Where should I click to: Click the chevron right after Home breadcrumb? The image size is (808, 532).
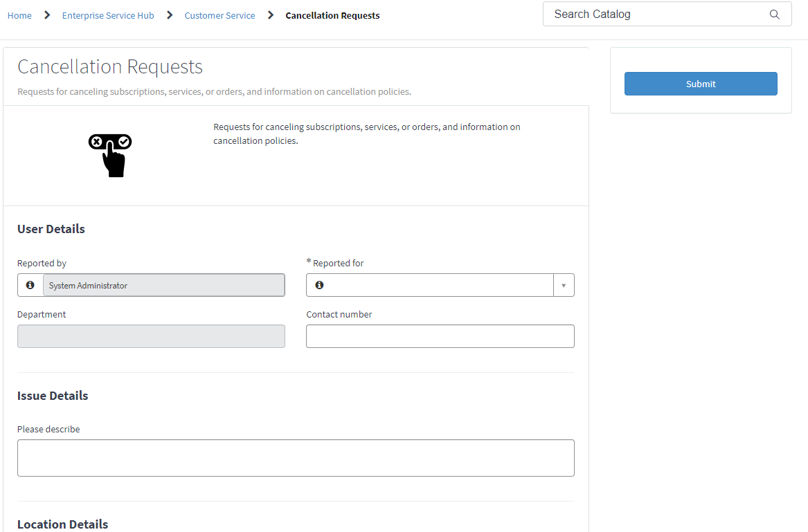[x=47, y=15]
